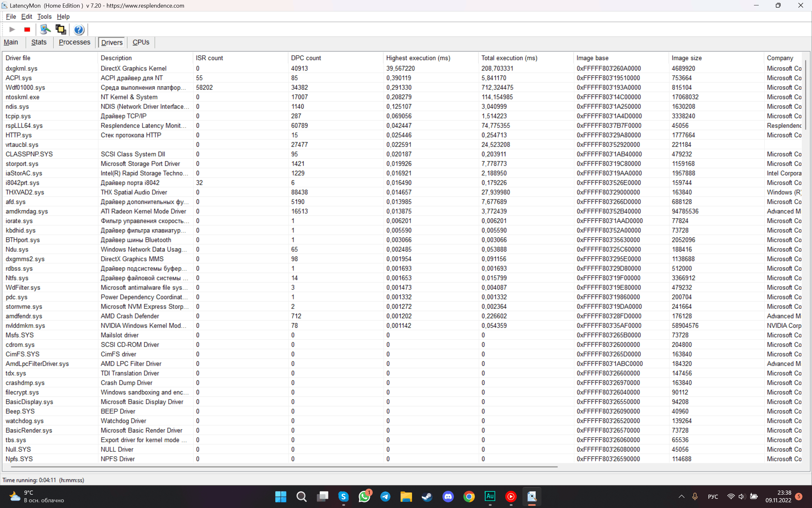
Task: Open File Explorer from the taskbar
Action: [x=406, y=497]
